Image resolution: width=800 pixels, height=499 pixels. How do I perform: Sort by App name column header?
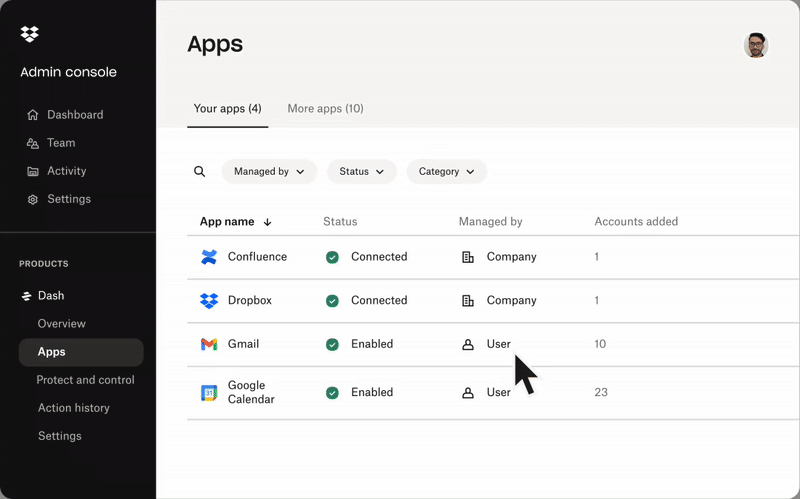tap(227, 221)
